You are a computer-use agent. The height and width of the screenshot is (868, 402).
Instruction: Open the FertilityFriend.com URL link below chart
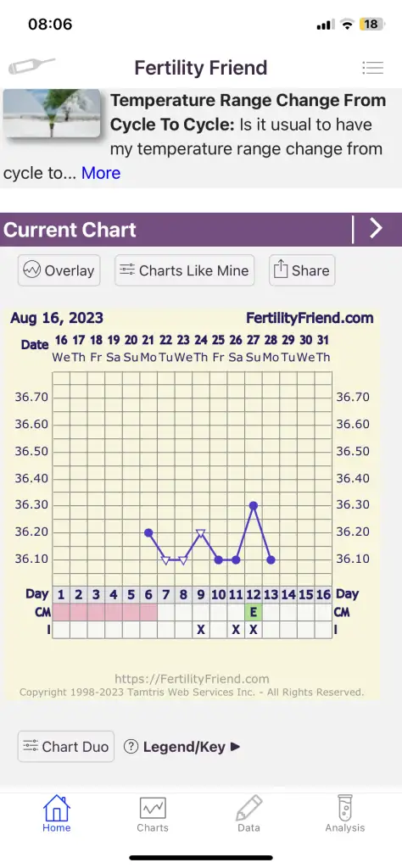[193, 679]
